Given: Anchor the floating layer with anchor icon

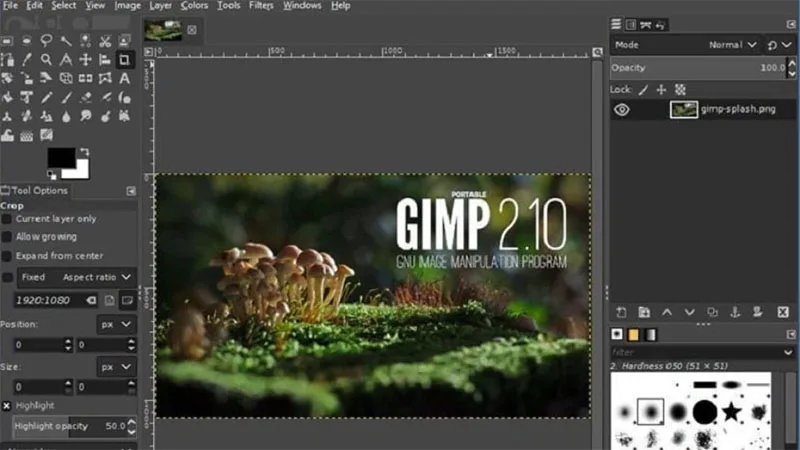Looking at the screenshot, I should 735,312.
